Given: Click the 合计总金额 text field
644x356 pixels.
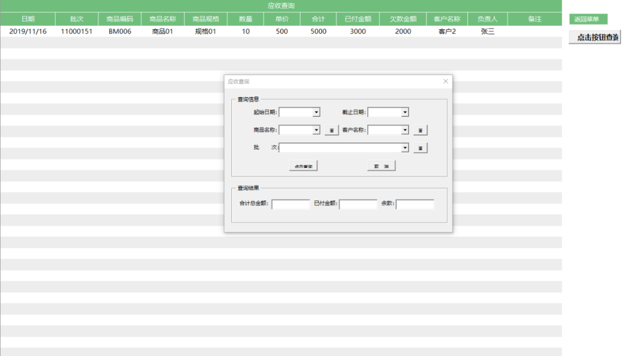Looking at the screenshot, I should point(290,205).
